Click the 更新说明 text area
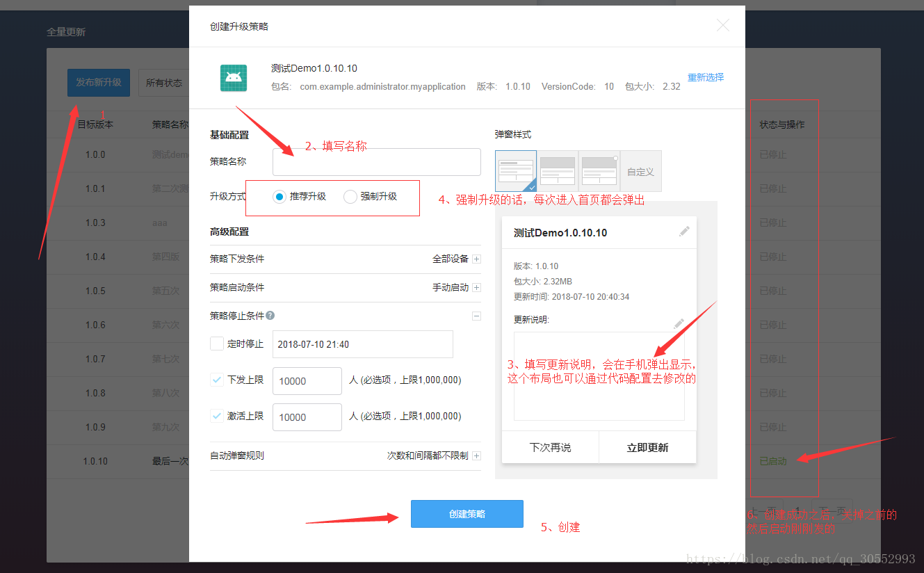 tap(599, 376)
